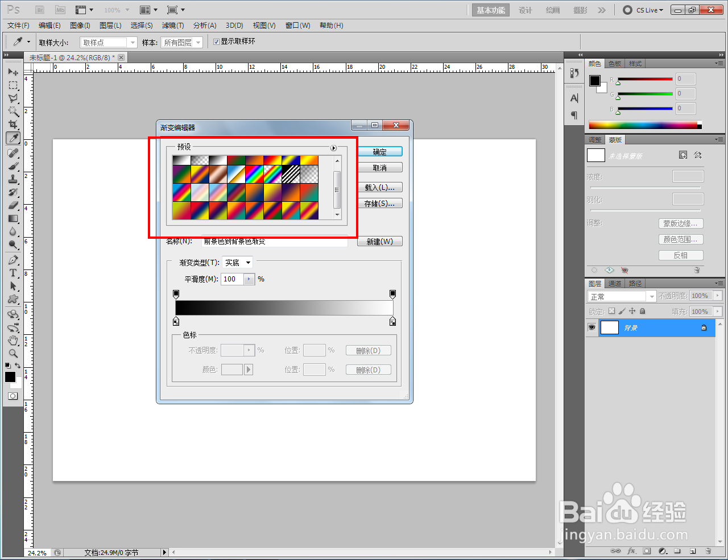Toggle lock all in Layers panel
The width and height of the screenshot is (728, 560).
tap(642, 311)
